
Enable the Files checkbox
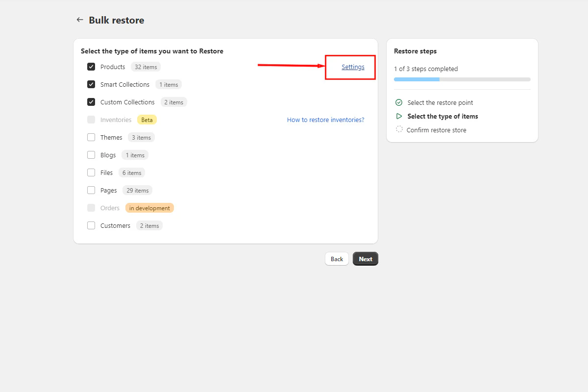[91, 172]
